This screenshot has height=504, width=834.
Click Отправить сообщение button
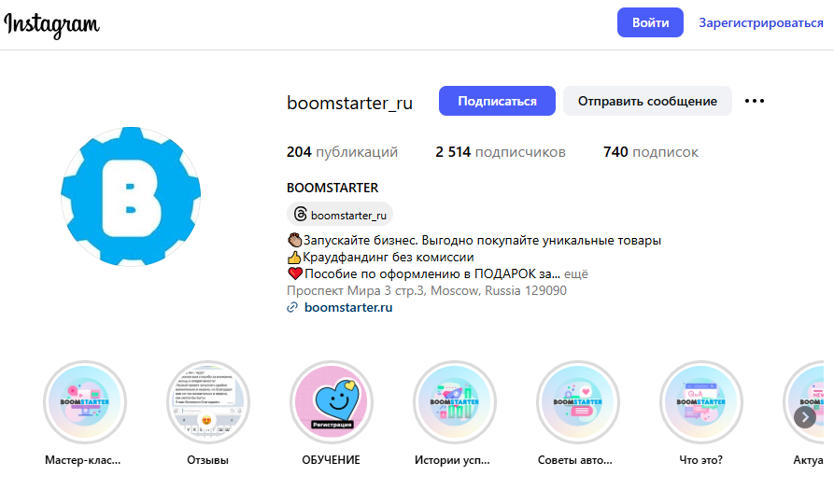click(647, 101)
